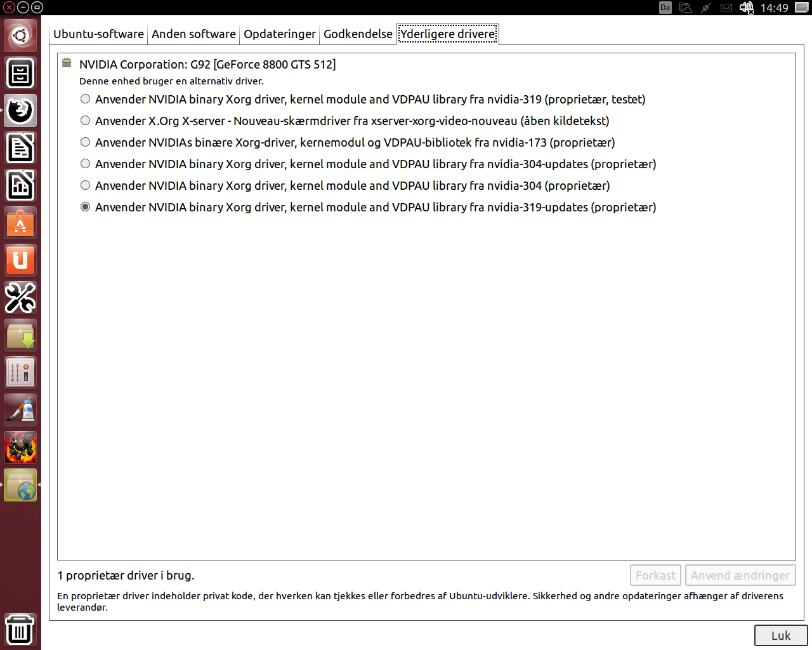The width and height of the screenshot is (812, 650).
Task: Open the Opdateringer tab
Action: (x=279, y=34)
